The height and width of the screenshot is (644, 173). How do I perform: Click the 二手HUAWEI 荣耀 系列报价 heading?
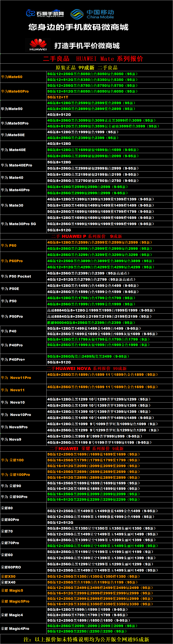87,448
